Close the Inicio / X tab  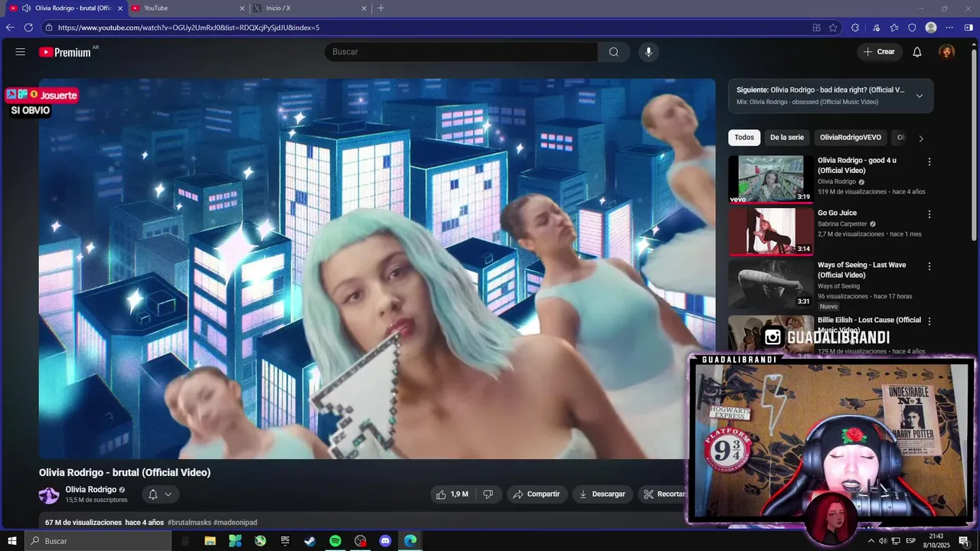(x=364, y=8)
